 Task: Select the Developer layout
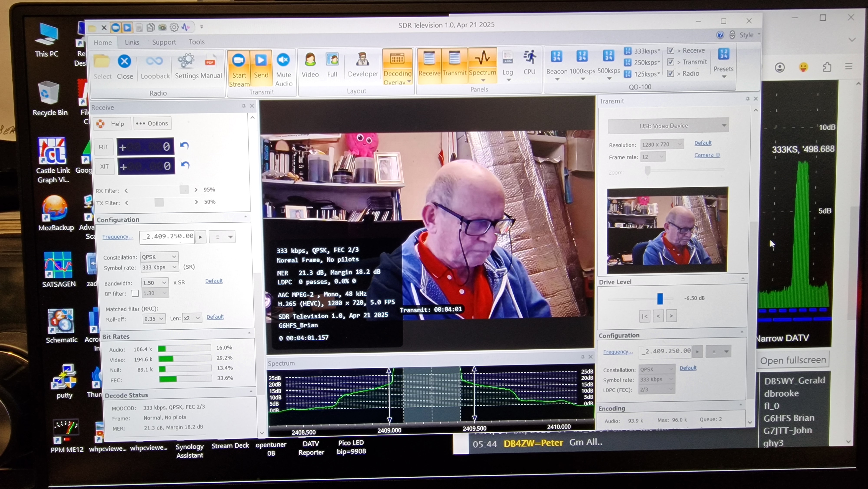[363, 65]
